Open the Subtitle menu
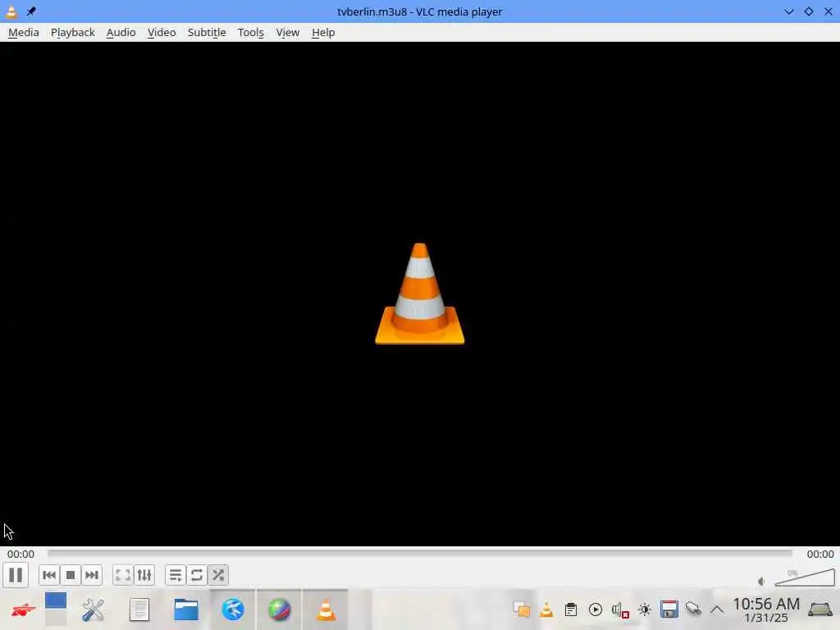840x630 pixels. pos(207,32)
